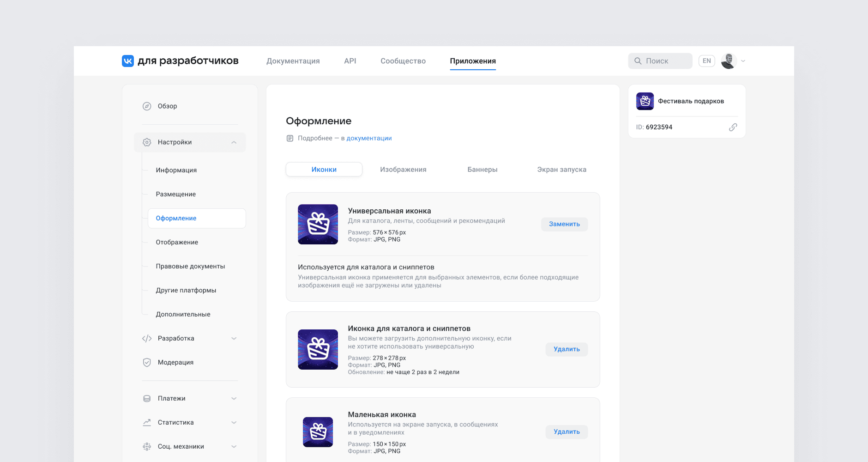The width and height of the screenshot is (868, 462).
Task: Click the Маленькая иконка thumbnail
Action: point(318,432)
